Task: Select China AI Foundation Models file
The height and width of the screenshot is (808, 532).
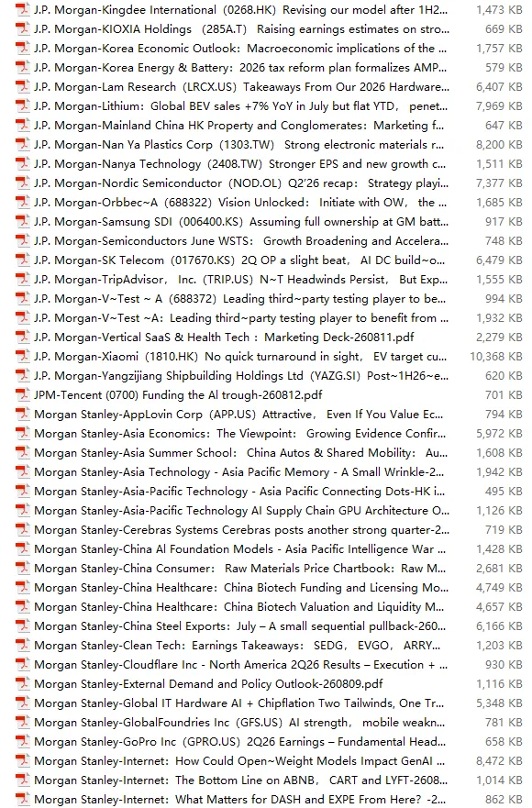Action: [x=240, y=549]
